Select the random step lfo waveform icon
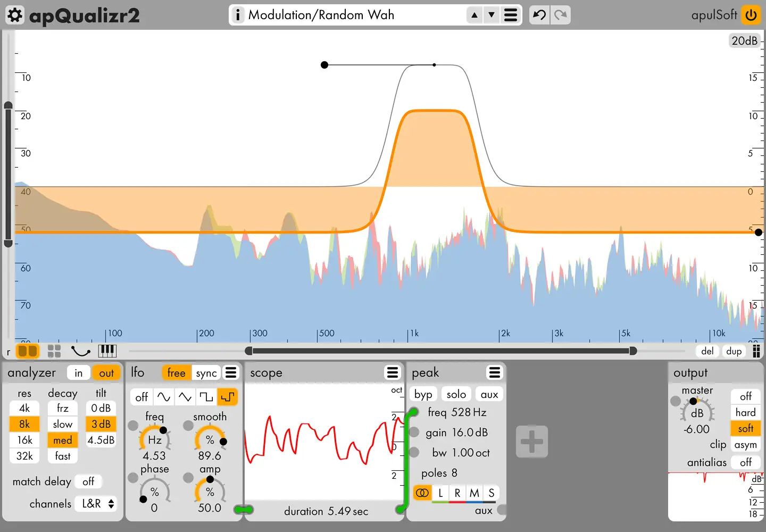This screenshot has width=766, height=532. point(228,397)
